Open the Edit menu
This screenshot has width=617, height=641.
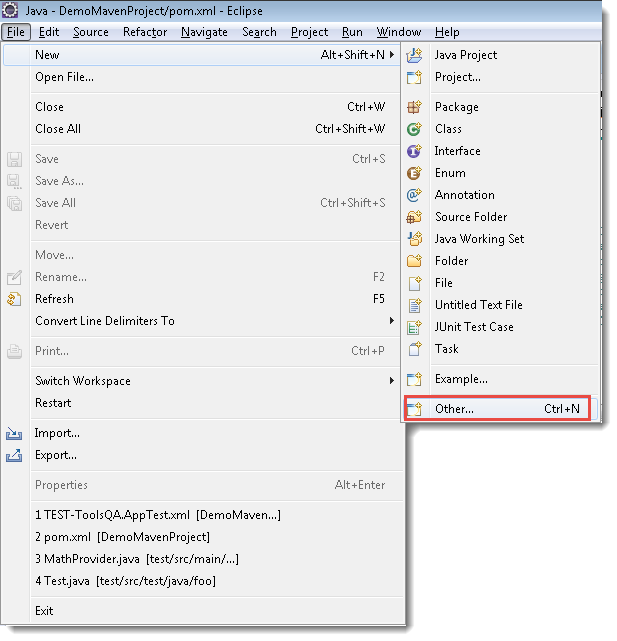pos(49,32)
